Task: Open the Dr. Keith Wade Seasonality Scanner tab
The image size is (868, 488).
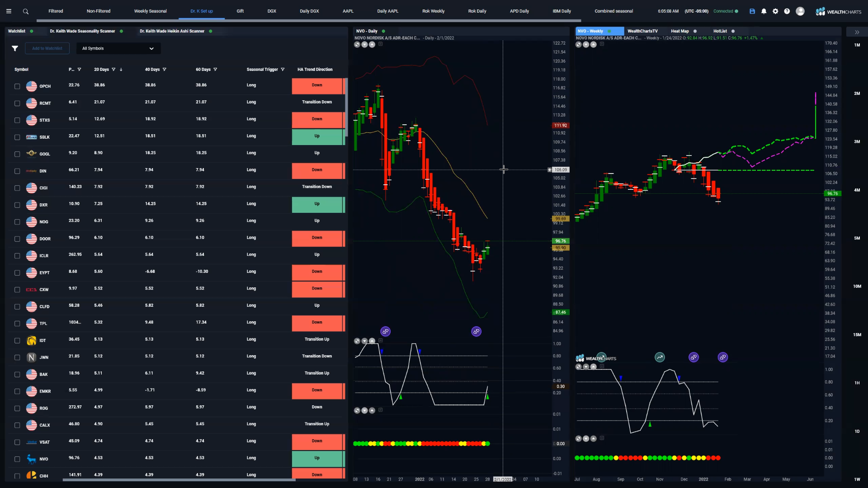Action: click(x=82, y=31)
